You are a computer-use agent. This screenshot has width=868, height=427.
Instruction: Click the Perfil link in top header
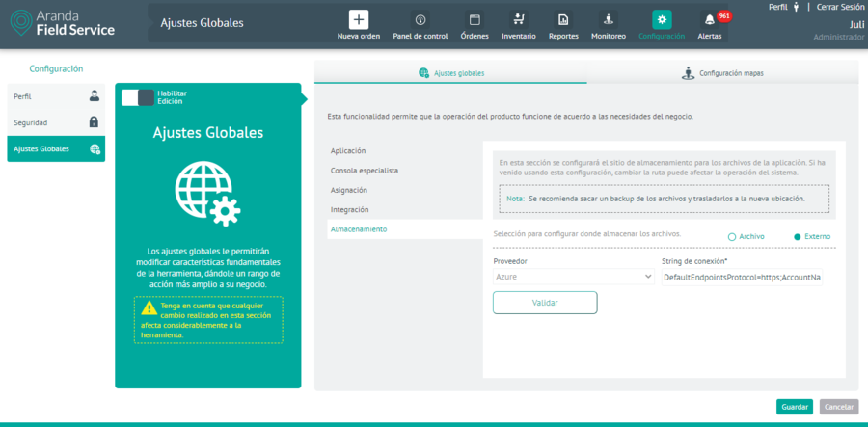(x=777, y=7)
